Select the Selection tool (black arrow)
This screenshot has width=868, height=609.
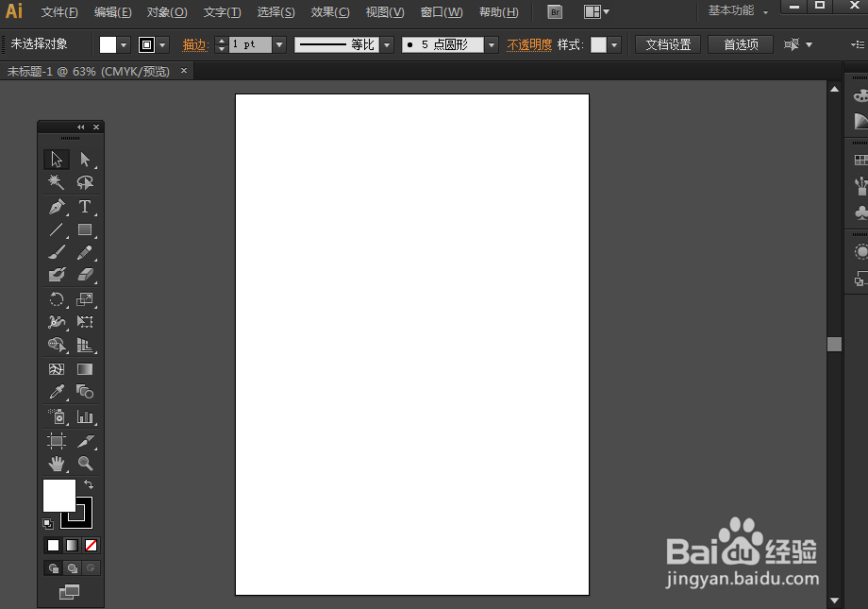(x=57, y=159)
